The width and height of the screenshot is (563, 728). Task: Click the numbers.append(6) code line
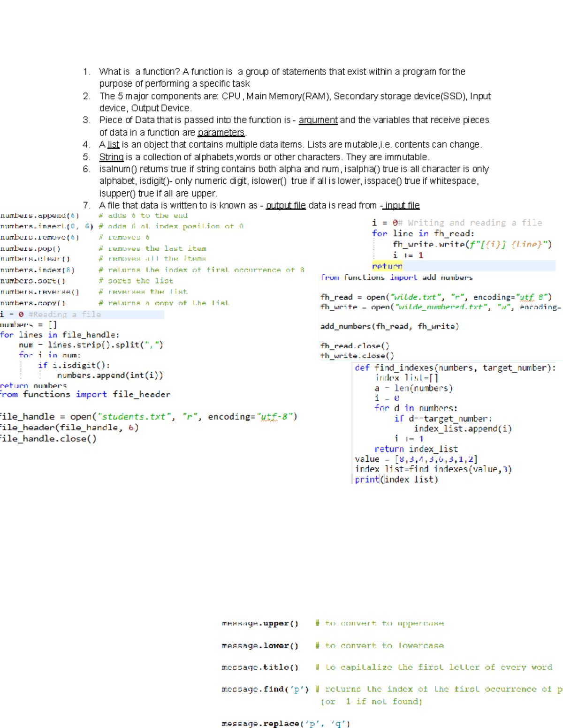40,216
